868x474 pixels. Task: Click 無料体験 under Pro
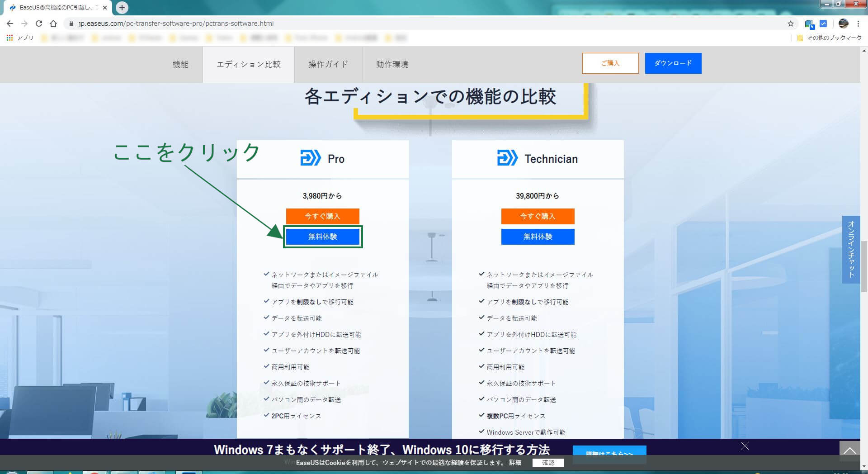323,237
